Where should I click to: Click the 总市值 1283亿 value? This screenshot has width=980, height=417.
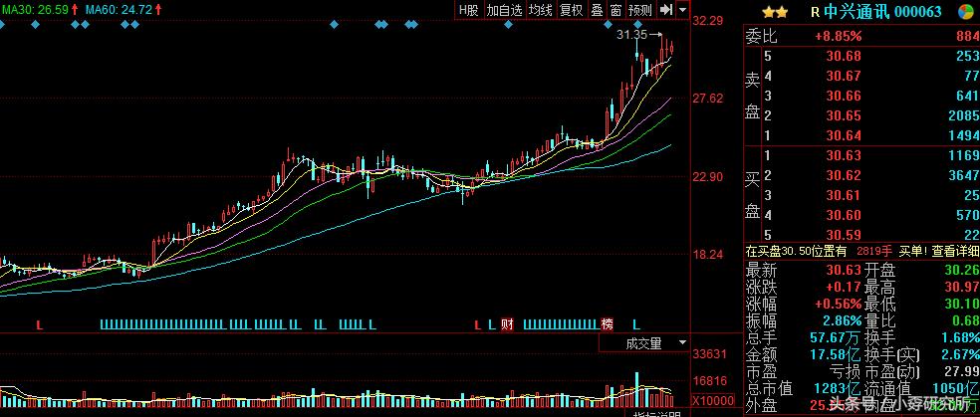[x=838, y=389]
